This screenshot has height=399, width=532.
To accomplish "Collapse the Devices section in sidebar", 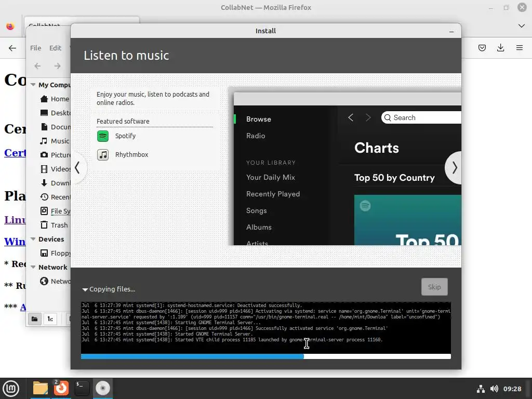I will click(x=33, y=239).
